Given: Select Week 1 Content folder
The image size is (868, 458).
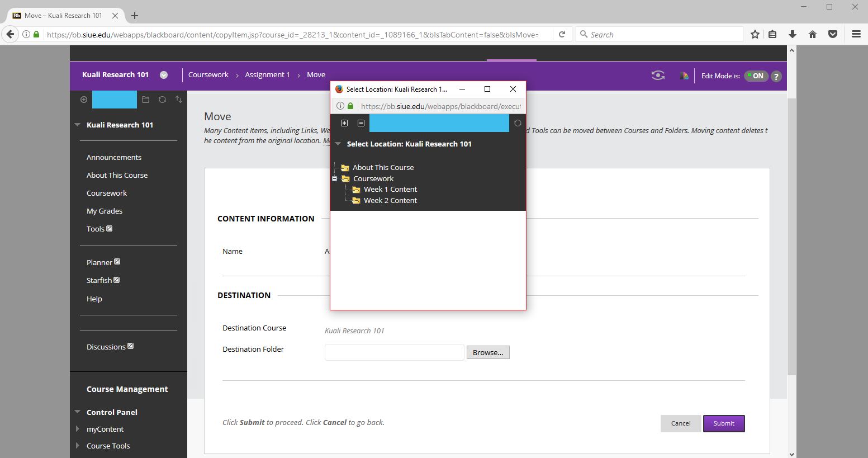Looking at the screenshot, I should [390, 190].
